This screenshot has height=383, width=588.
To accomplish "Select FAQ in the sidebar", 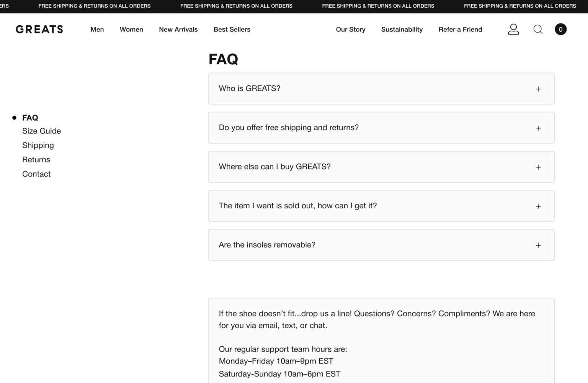I will tap(30, 118).
